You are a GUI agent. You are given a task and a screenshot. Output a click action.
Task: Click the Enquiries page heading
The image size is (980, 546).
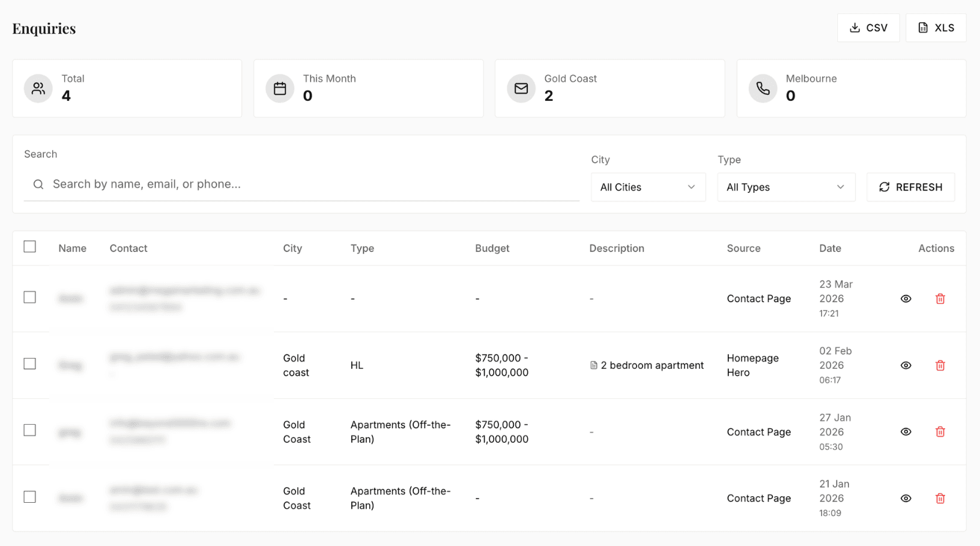pos(44,28)
